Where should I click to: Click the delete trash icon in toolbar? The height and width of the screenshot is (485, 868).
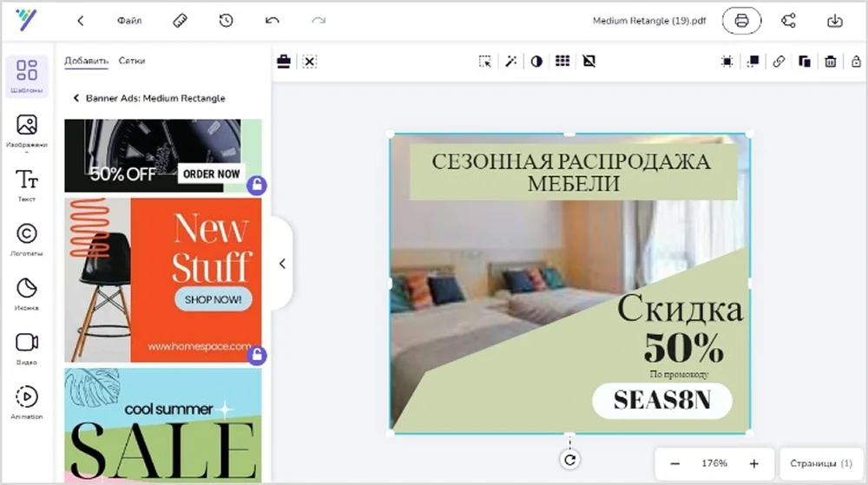(831, 62)
